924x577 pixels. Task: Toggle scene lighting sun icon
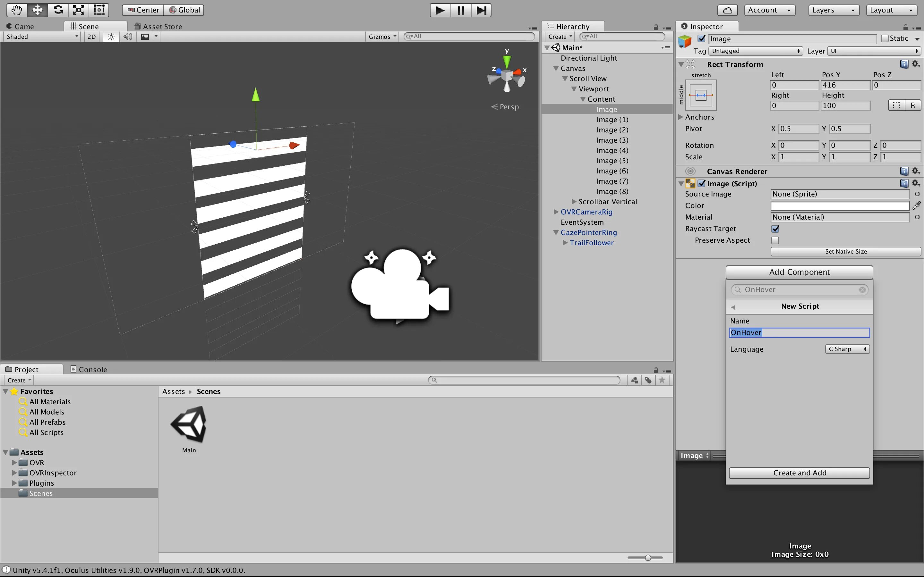tap(111, 37)
